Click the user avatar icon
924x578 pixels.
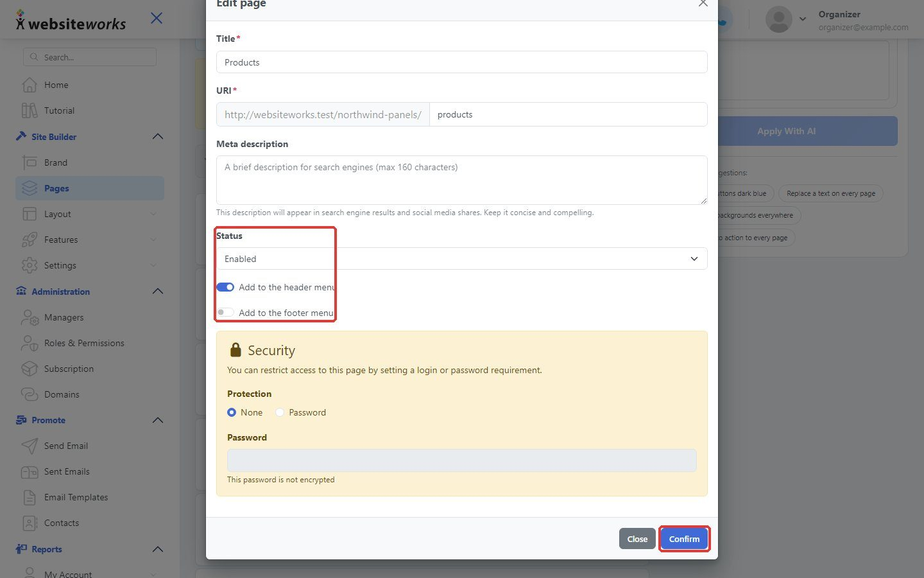[779, 19]
